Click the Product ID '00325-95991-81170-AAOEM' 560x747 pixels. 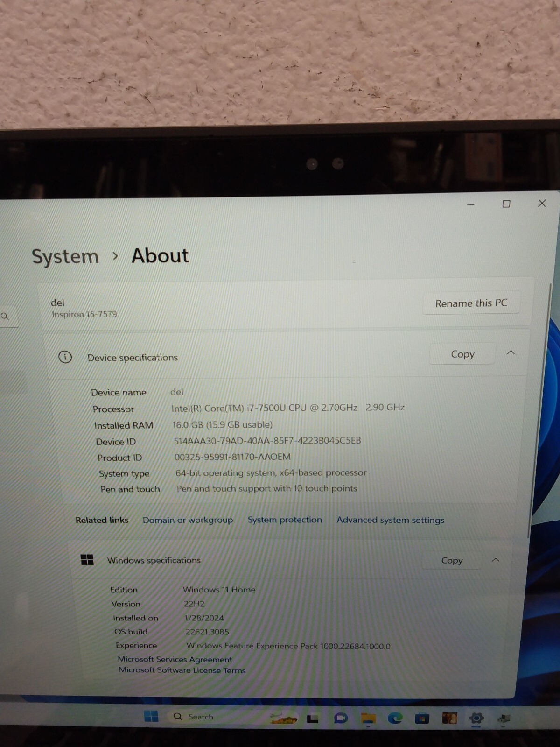[232, 457]
